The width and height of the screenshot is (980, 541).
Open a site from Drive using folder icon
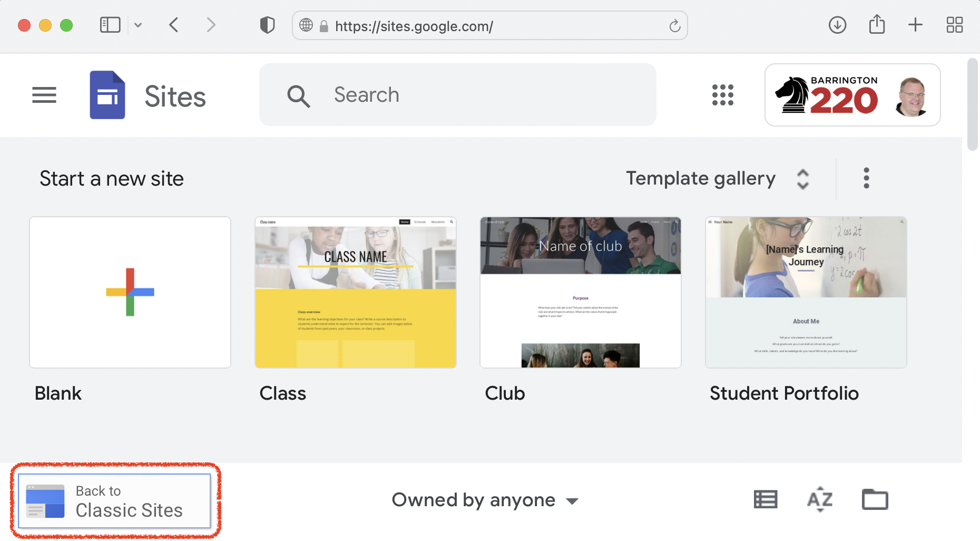875,499
